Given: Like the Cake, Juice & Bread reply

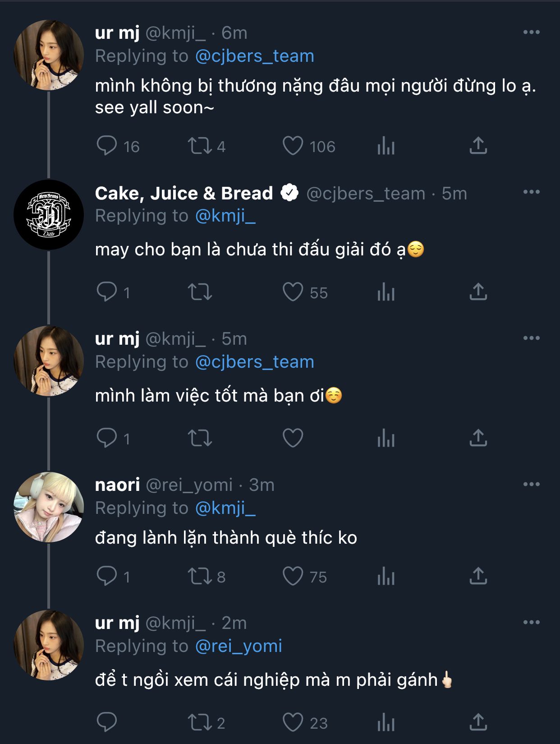Looking at the screenshot, I should point(293,292).
